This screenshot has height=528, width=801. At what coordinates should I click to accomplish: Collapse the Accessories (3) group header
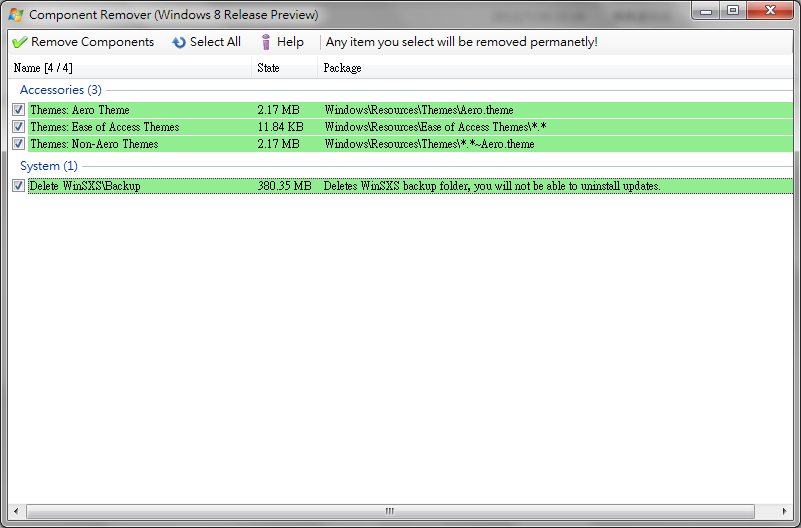coord(61,90)
